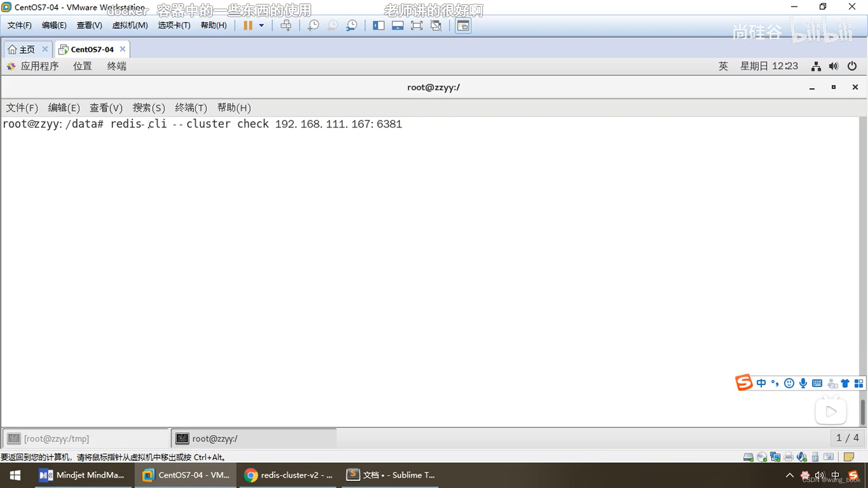Expand the power options dropdown arrow

click(261, 25)
